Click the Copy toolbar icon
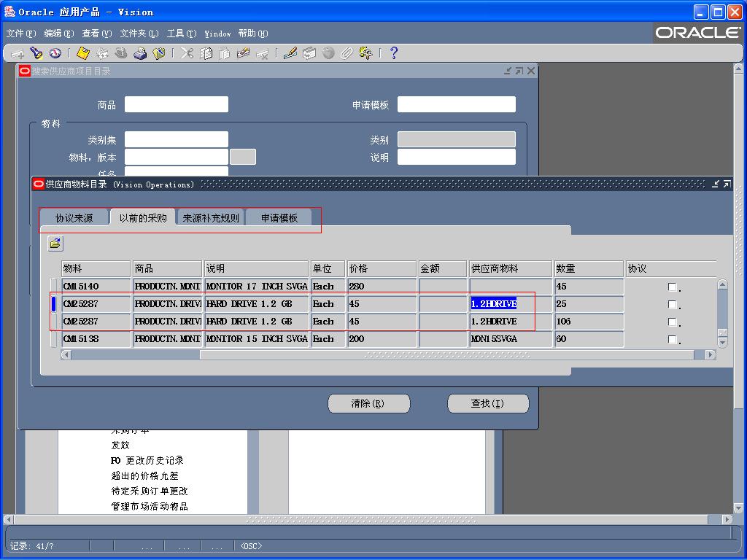The height and width of the screenshot is (560, 747). pos(206,53)
